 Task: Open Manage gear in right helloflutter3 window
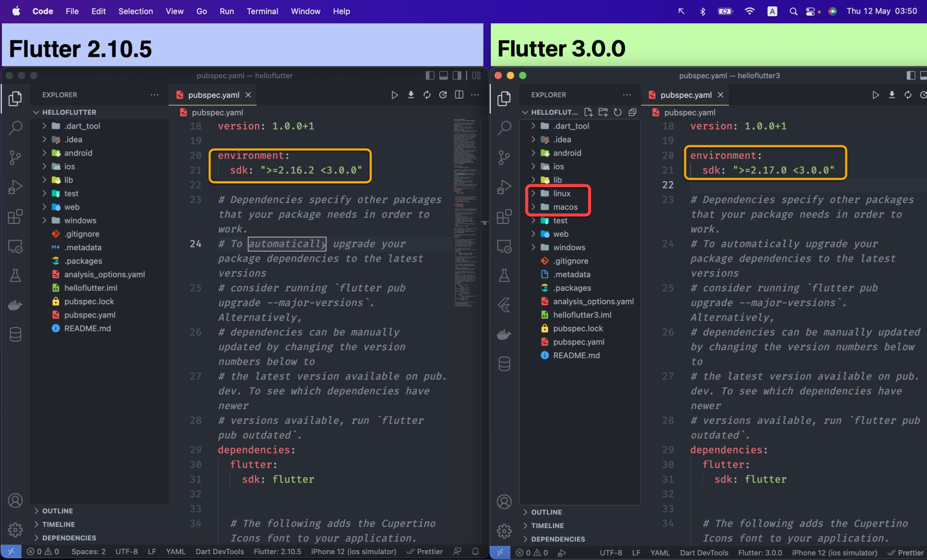(x=505, y=530)
